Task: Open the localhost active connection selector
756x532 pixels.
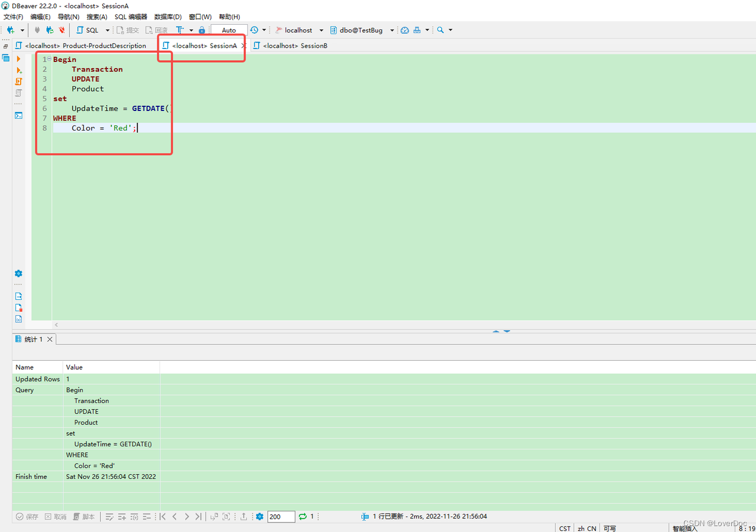Action: coord(299,30)
